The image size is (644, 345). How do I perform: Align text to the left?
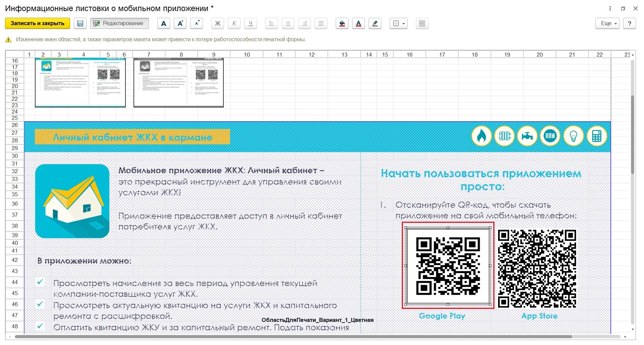pyautogui.click(x=271, y=23)
